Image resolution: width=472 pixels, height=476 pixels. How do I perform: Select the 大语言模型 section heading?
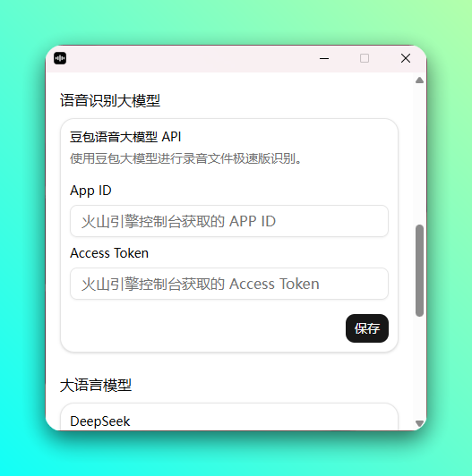(96, 386)
